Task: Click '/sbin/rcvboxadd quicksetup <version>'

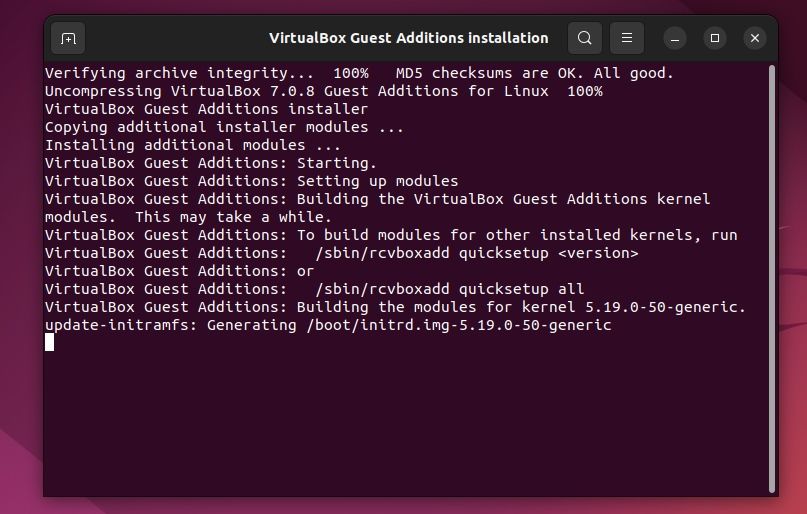Action: (x=477, y=253)
